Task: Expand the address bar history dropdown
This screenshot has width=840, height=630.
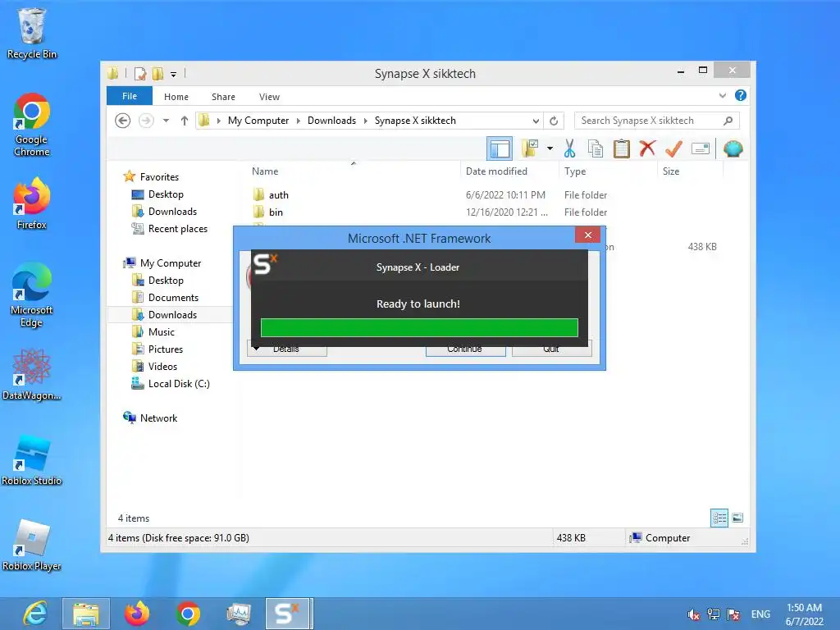Action: [x=536, y=121]
